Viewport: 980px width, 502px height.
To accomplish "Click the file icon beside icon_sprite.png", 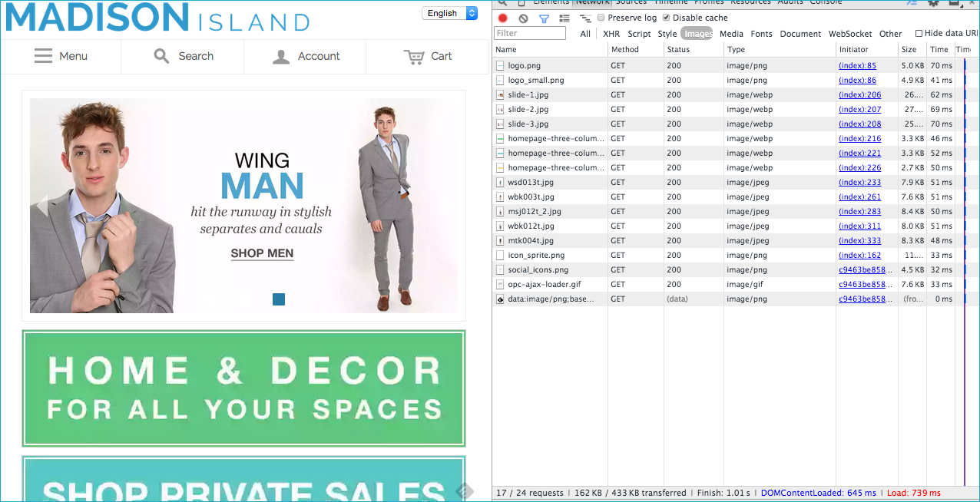I will [x=500, y=256].
